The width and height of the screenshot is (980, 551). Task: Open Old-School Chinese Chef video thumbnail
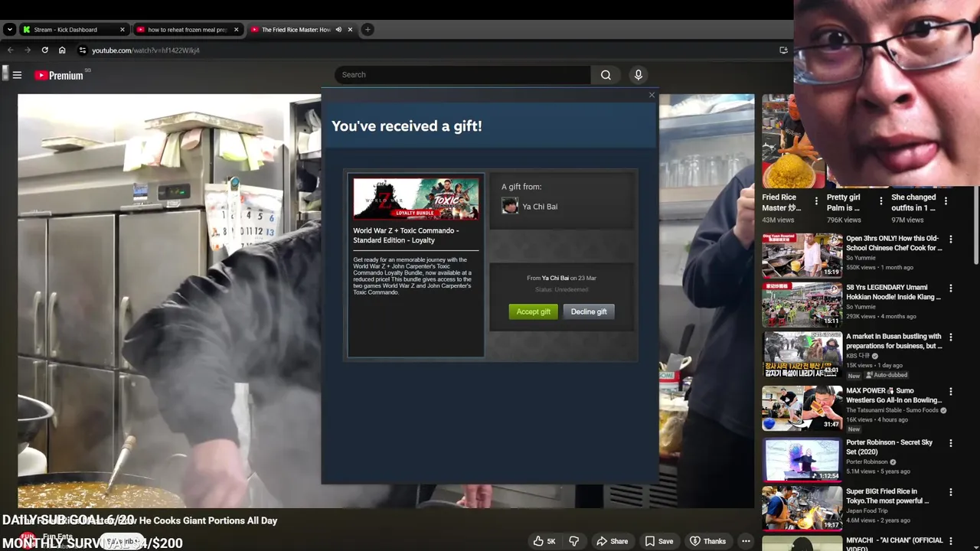point(802,255)
